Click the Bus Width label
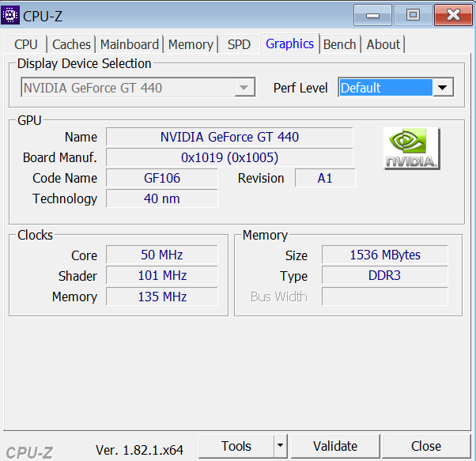Viewport: 476px width, 461px height. (x=278, y=297)
